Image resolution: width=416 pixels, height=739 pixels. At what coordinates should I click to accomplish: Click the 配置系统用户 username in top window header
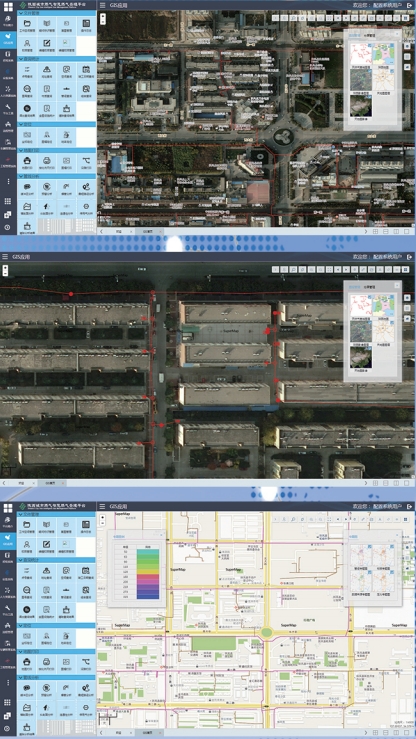pos(387,5)
